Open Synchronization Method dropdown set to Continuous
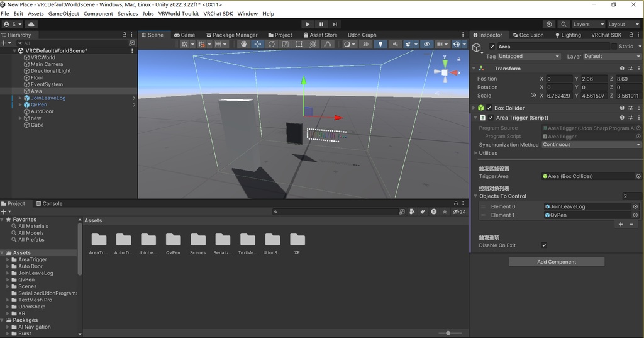 click(x=591, y=144)
